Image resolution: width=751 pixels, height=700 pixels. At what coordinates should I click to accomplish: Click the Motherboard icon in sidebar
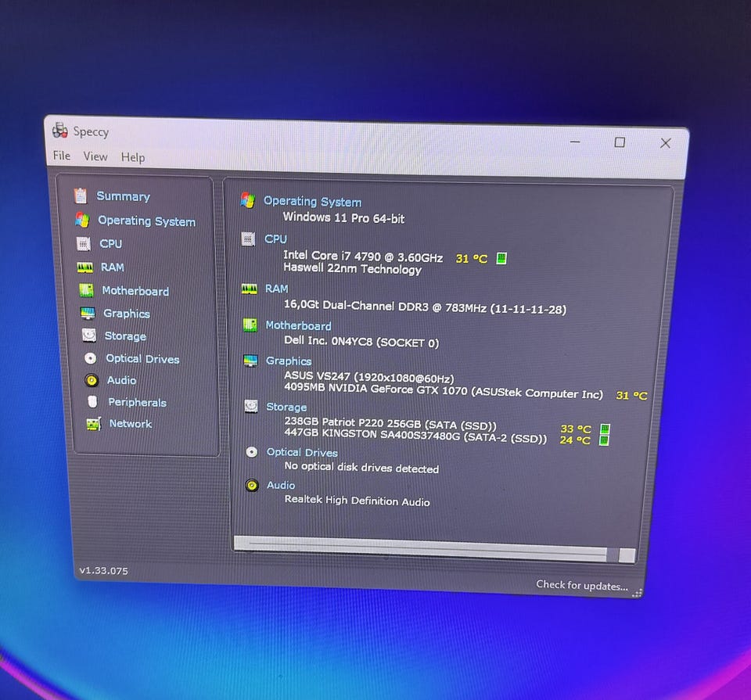coord(86,290)
